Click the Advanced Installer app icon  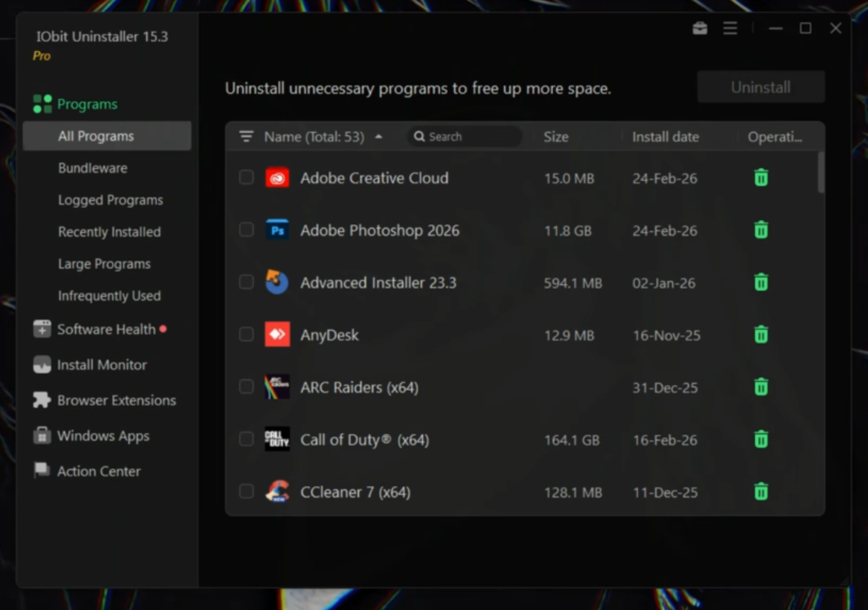(277, 282)
